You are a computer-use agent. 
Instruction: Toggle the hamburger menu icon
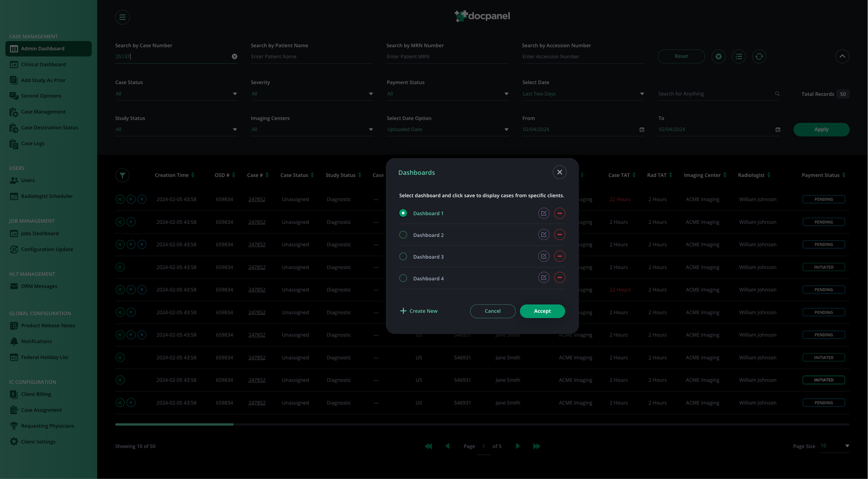pos(122,17)
